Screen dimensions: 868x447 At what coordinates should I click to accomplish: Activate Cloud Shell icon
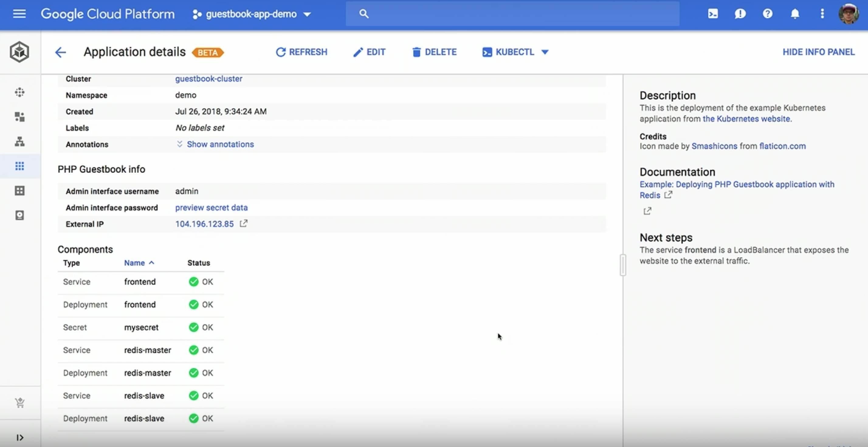[x=713, y=14]
